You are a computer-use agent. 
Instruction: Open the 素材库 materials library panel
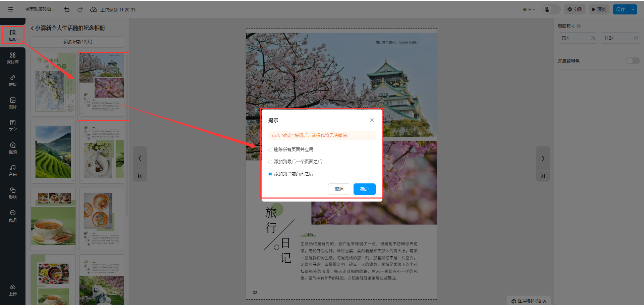click(x=13, y=58)
